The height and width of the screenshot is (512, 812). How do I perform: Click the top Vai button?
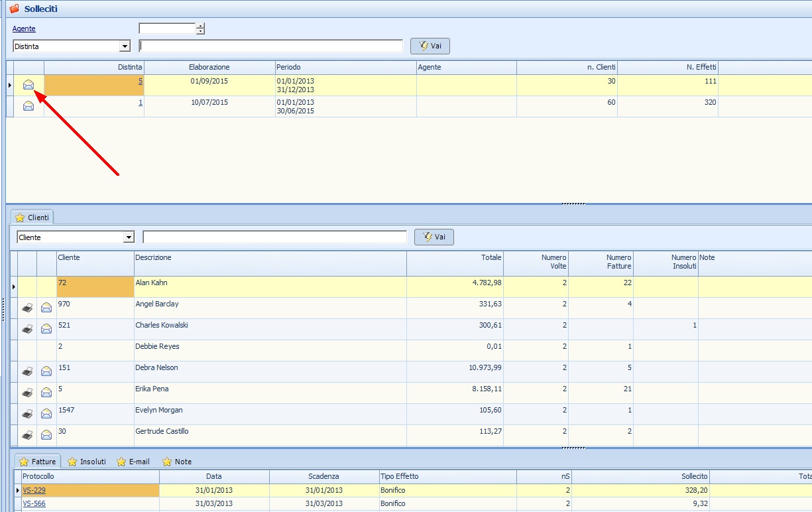tap(430, 46)
